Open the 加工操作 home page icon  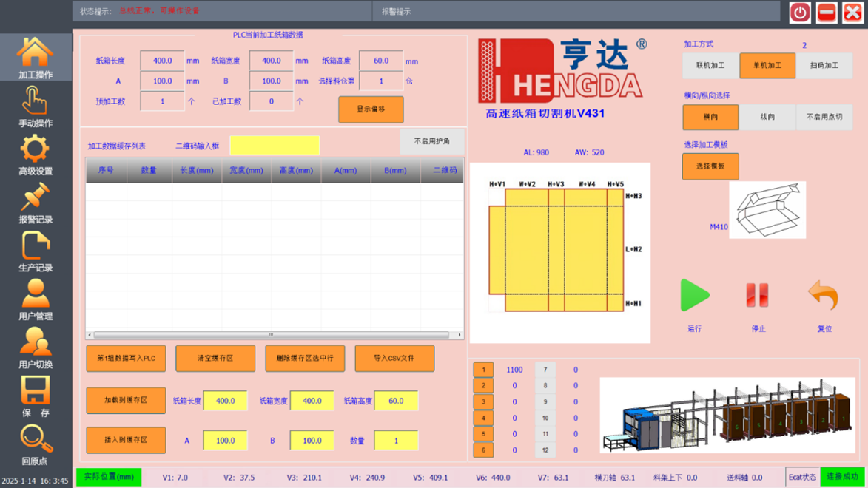click(35, 55)
